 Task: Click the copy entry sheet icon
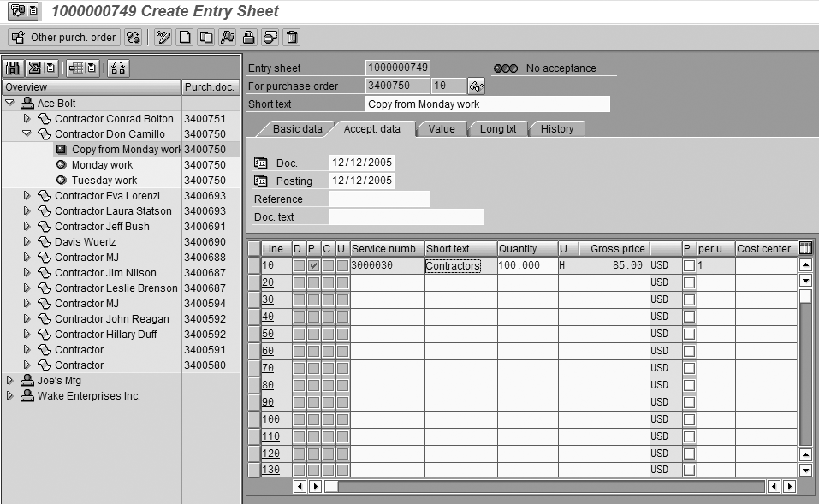pyautogui.click(x=205, y=37)
